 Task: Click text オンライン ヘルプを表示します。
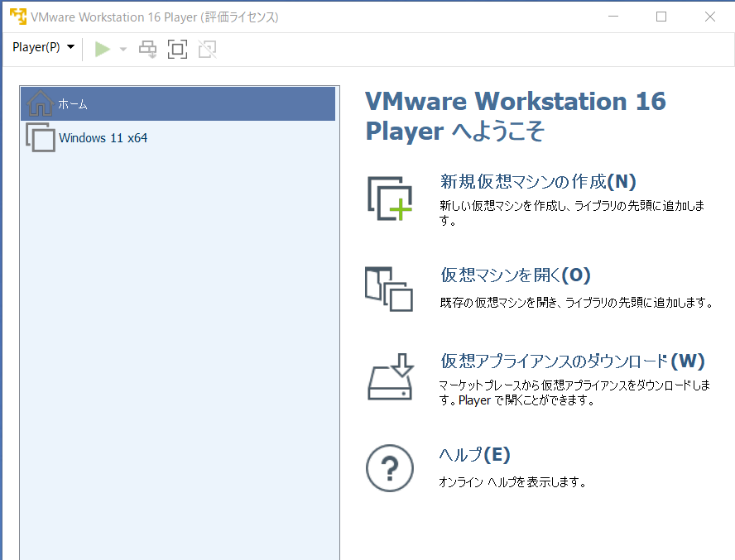(512, 481)
